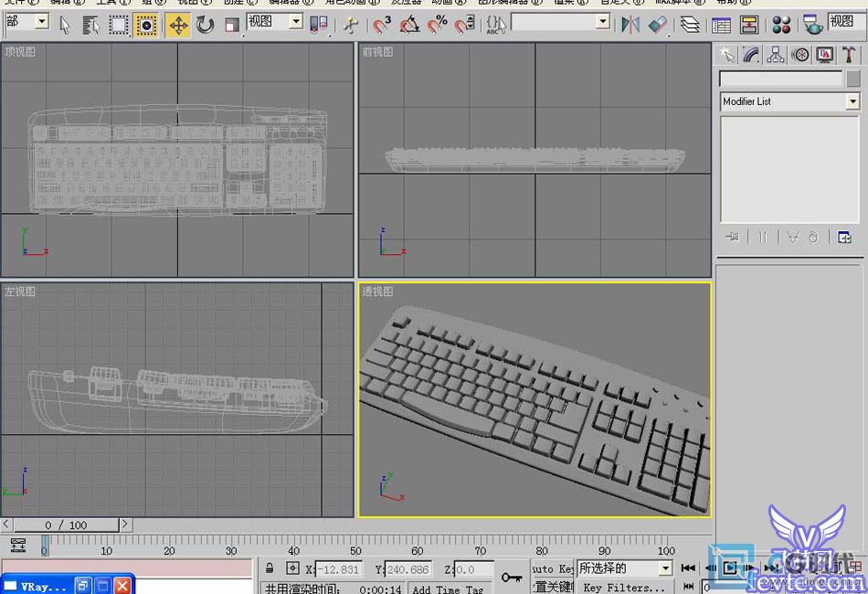Image resolution: width=868 pixels, height=594 pixels.
Task: Click the Y coordinate field
Action: 408,569
